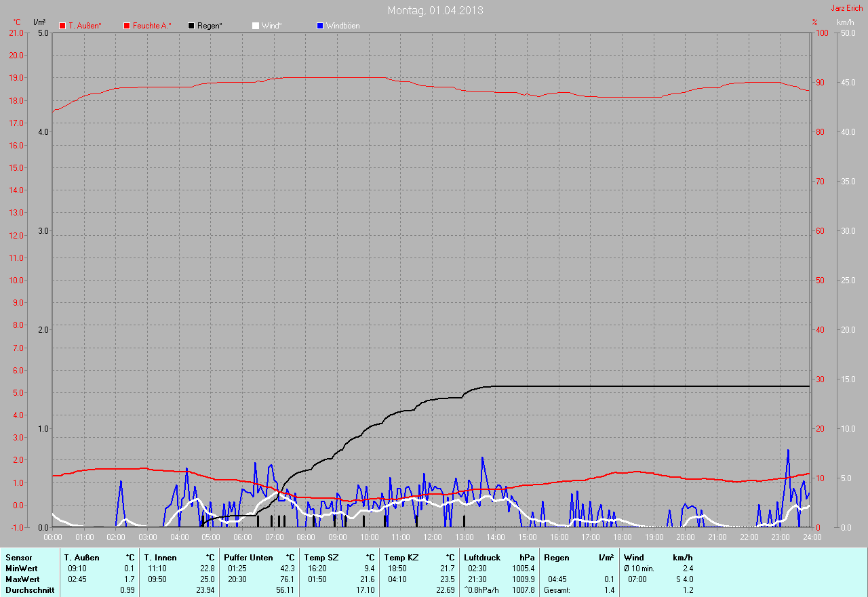Click the chart title Montag, 01.04.2013
The width and height of the screenshot is (868, 597).
[x=435, y=10]
